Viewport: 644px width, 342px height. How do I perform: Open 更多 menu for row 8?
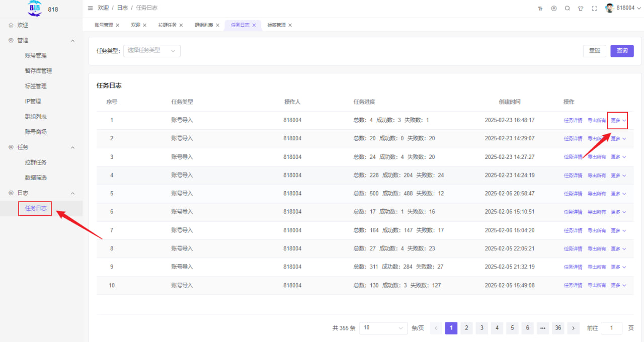618,249
